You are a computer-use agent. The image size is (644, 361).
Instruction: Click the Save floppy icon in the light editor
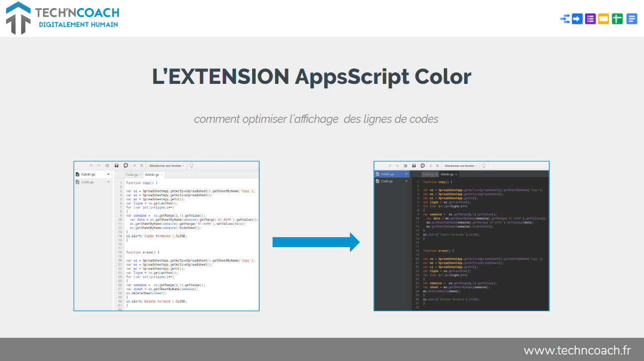point(116,165)
